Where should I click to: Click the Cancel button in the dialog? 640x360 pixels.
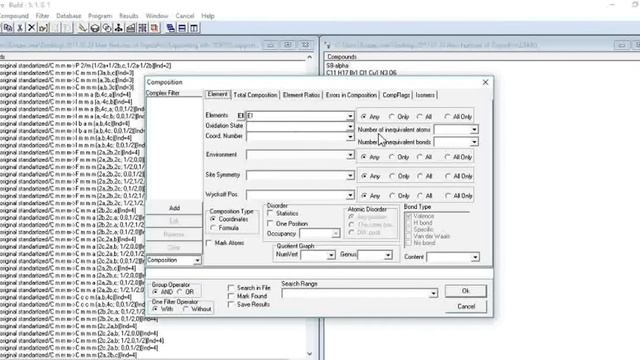pyautogui.click(x=466, y=306)
